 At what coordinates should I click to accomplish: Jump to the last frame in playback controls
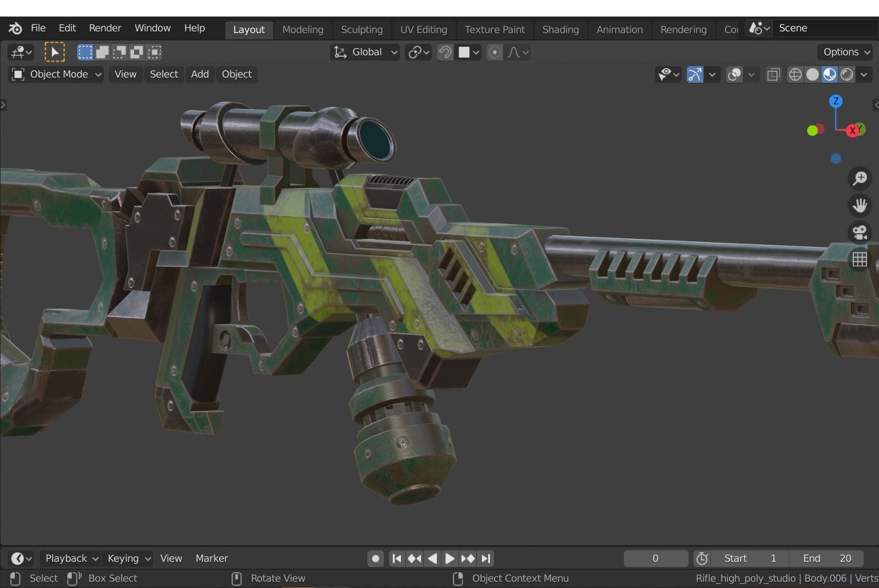pos(485,558)
